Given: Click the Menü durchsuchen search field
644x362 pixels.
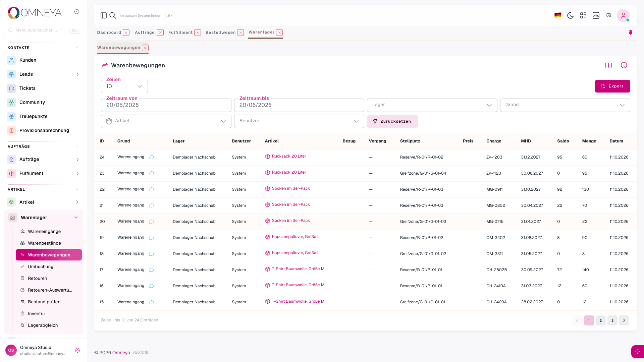Looking at the screenshot, I should tap(44, 30).
